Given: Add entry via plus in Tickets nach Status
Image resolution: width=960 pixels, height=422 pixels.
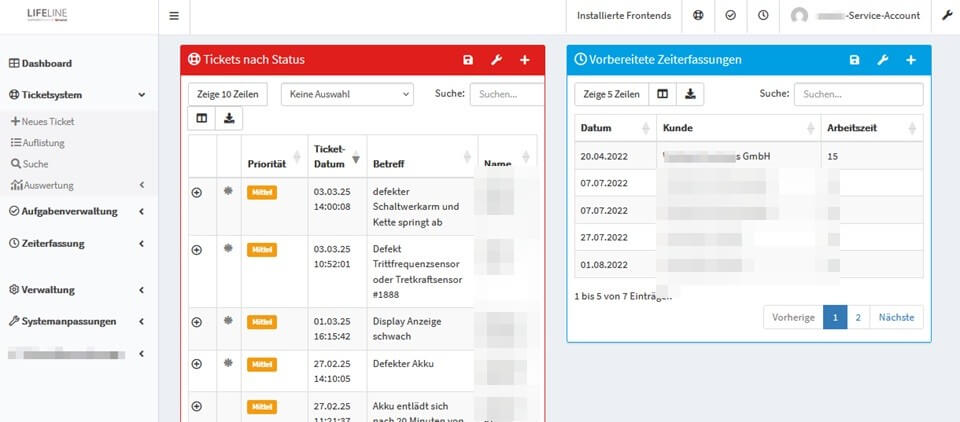Looking at the screenshot, I should (525, 59).
